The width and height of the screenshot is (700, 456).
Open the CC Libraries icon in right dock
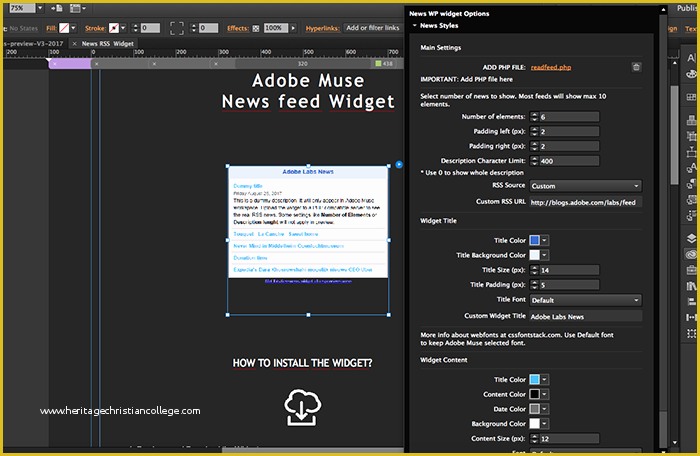pyautogui.click(x=691, y=254)
